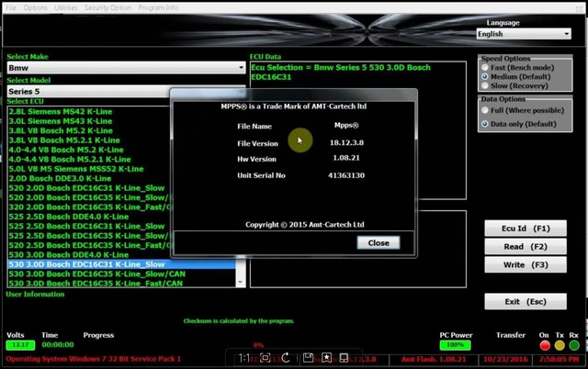Click the timer value 00:00:00
This screenshot has width=588, height=369.
coord(58,344)
